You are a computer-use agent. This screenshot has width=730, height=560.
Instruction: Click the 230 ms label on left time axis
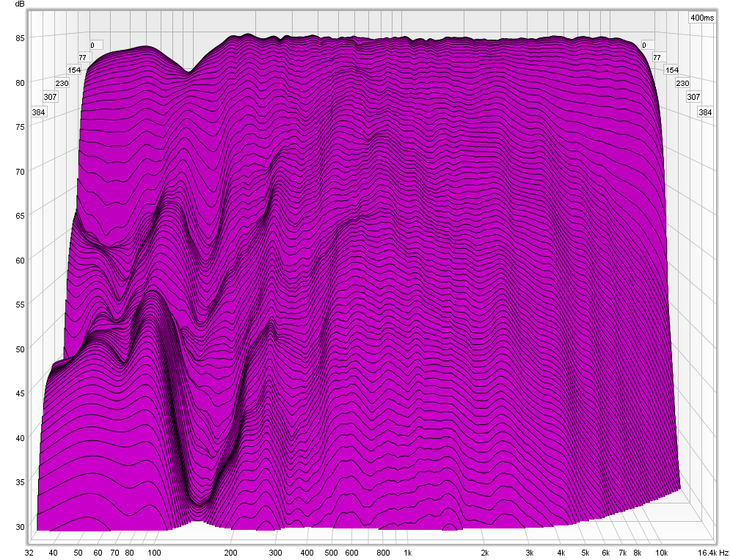point(62,84)
